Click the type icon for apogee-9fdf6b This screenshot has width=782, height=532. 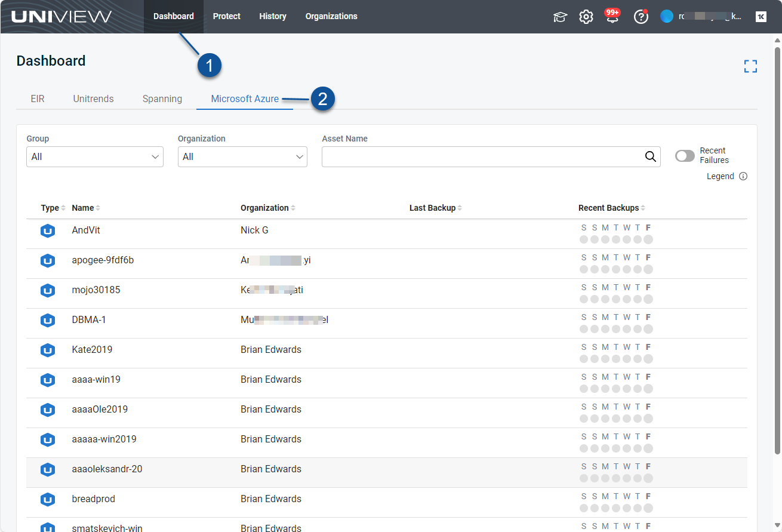pos(48,260)
